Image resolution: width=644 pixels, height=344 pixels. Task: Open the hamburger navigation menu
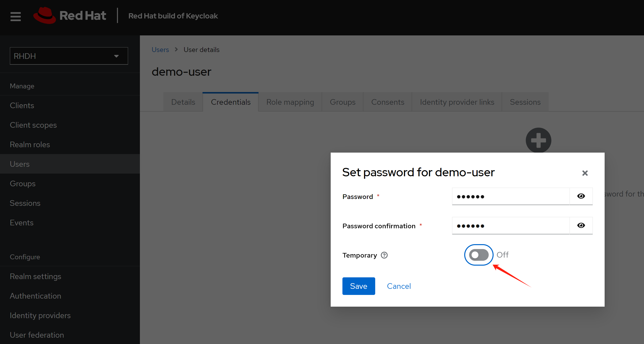tap(15, 16)
